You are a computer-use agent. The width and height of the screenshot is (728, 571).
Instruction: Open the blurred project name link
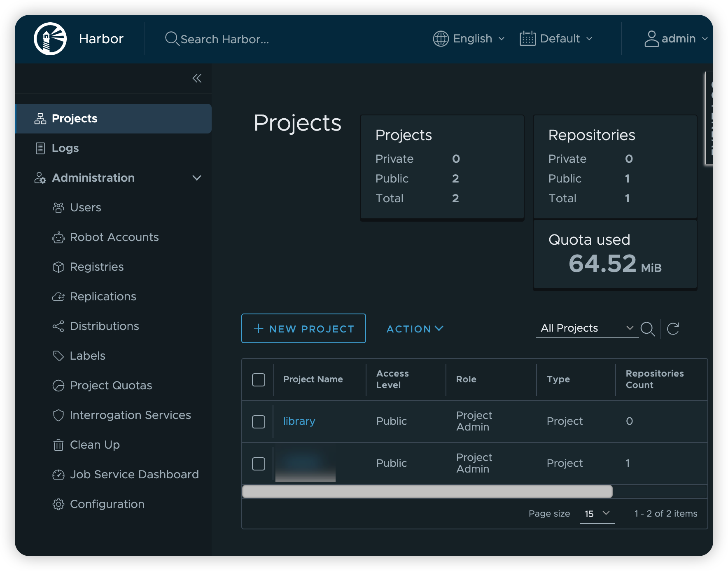[x=305, y=464]
